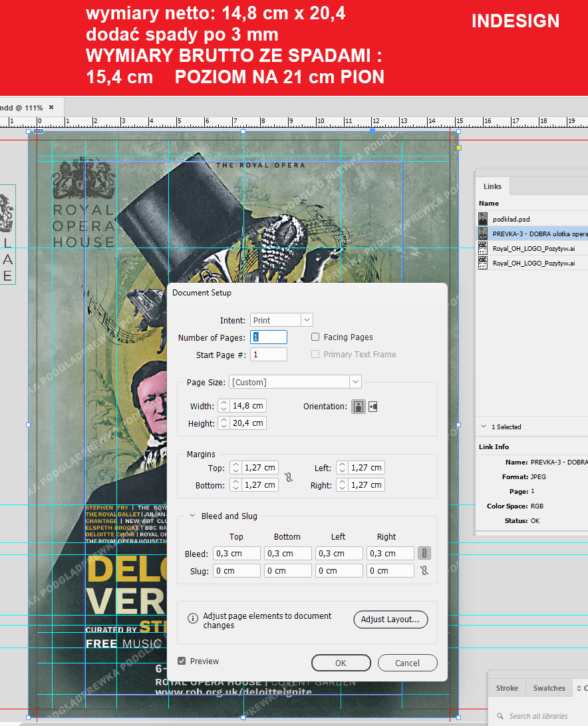Screen dimensions: 588x726
Task: Open the Page Size dropdown
Action: [356, 382]
